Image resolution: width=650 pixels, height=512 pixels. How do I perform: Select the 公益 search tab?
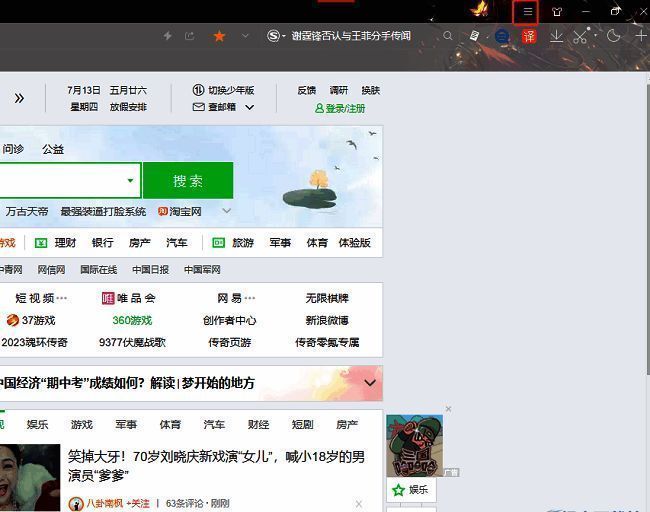53,149
